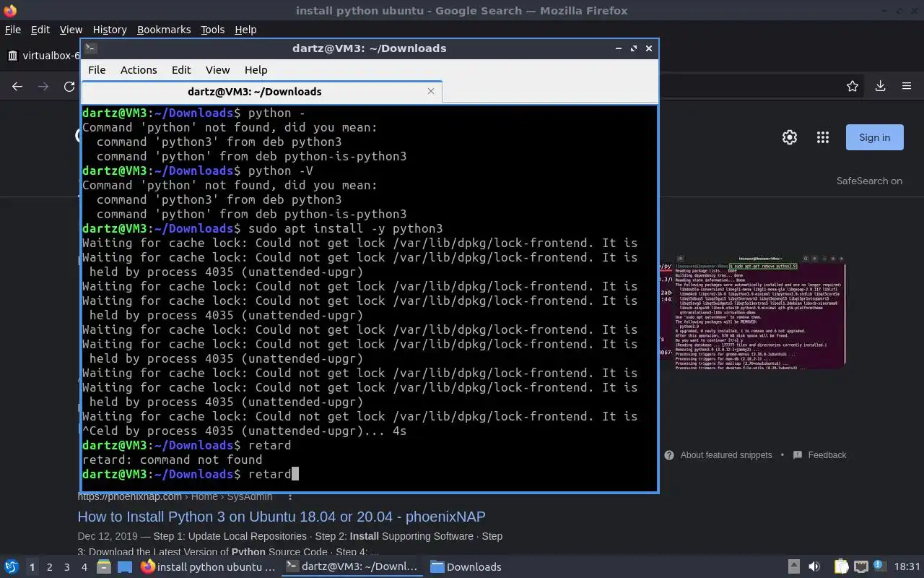Go back in Firefox
The image size is (924, 578).
pos(17,87)
